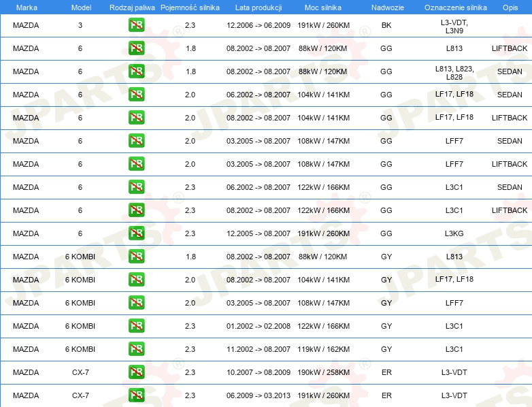Click the Oznaczenie silnika column header
532x407 pixels.
tap(456, 7)
